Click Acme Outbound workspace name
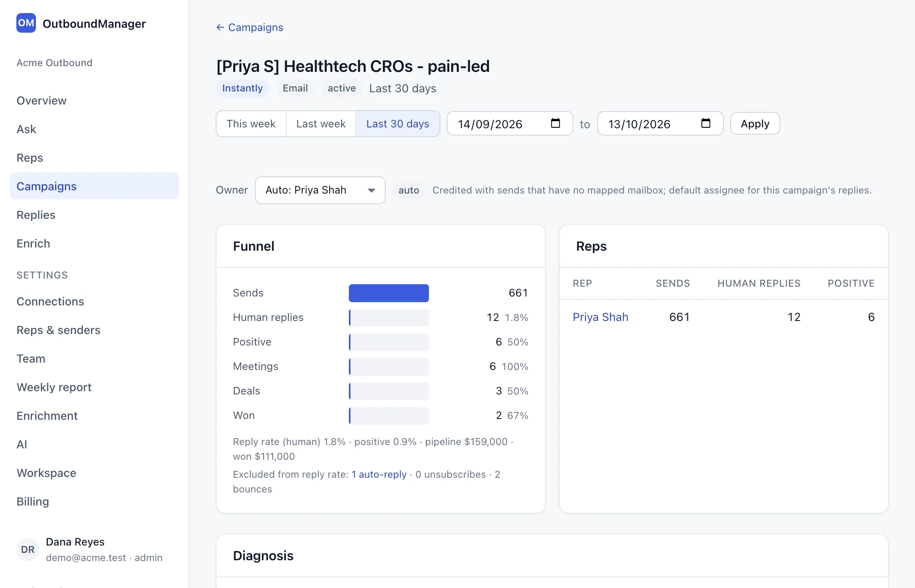 [54, 63]
